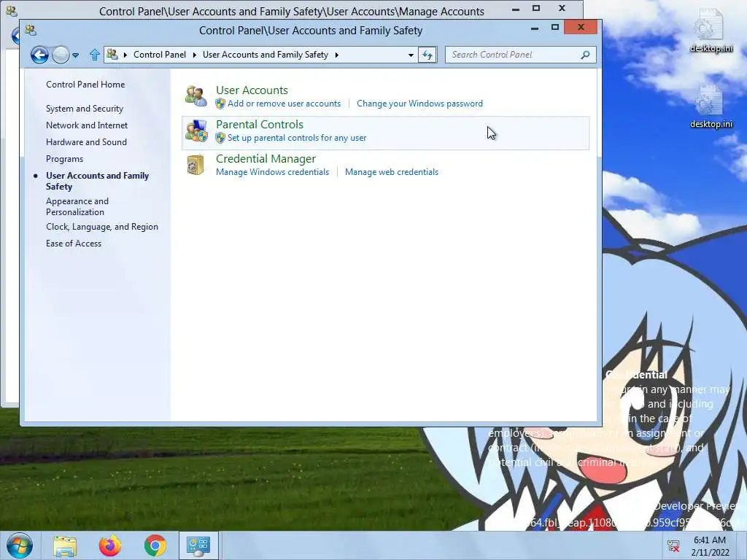Image resolution: width=747 pixels, height=560 pixels.
Task: Click the search magnifier icon
Action: [x=586, y=55]
